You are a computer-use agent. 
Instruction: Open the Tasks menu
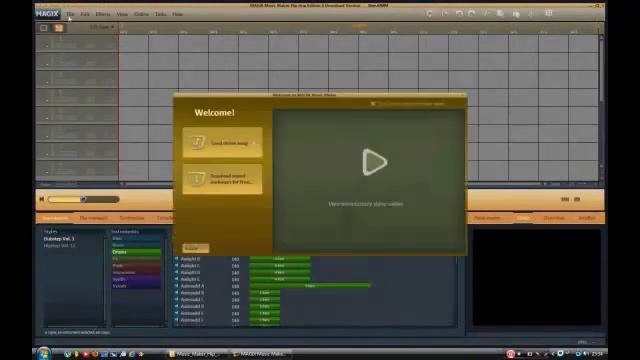pos(160,14)
